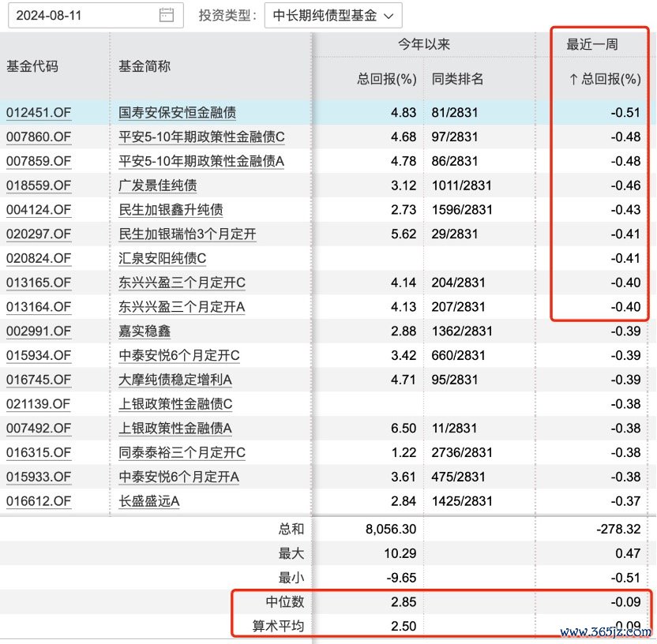Open fund code link 013165.OF

(x=39, y=283)
